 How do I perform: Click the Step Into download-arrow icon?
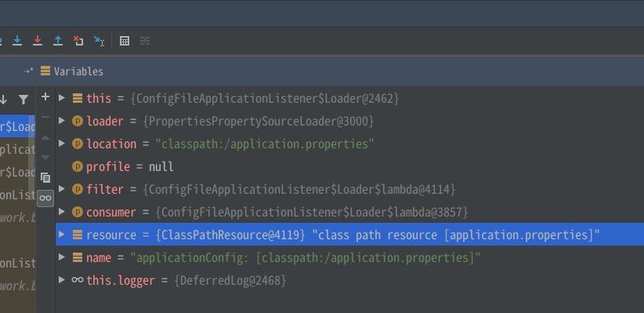coord(17,41)
